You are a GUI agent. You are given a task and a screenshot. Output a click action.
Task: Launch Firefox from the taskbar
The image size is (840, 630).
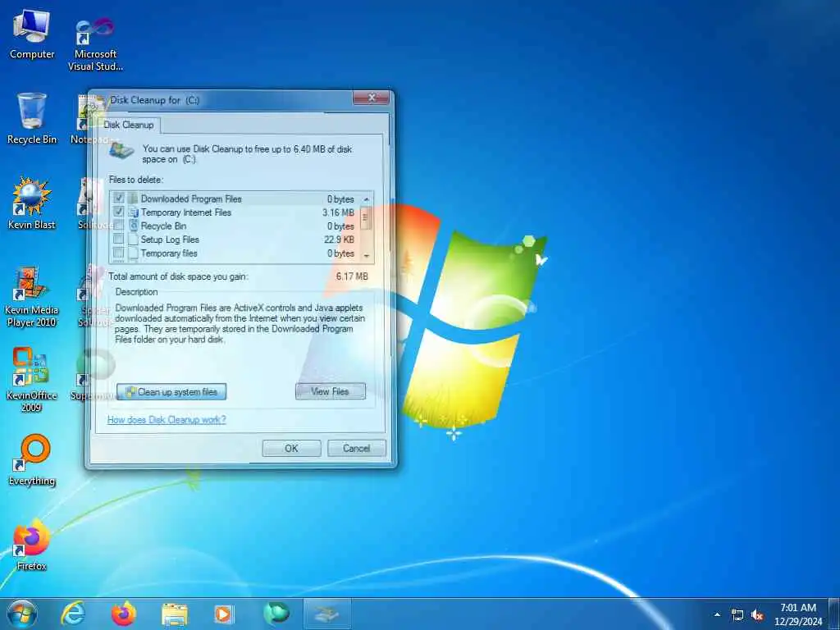pos(123,614)
